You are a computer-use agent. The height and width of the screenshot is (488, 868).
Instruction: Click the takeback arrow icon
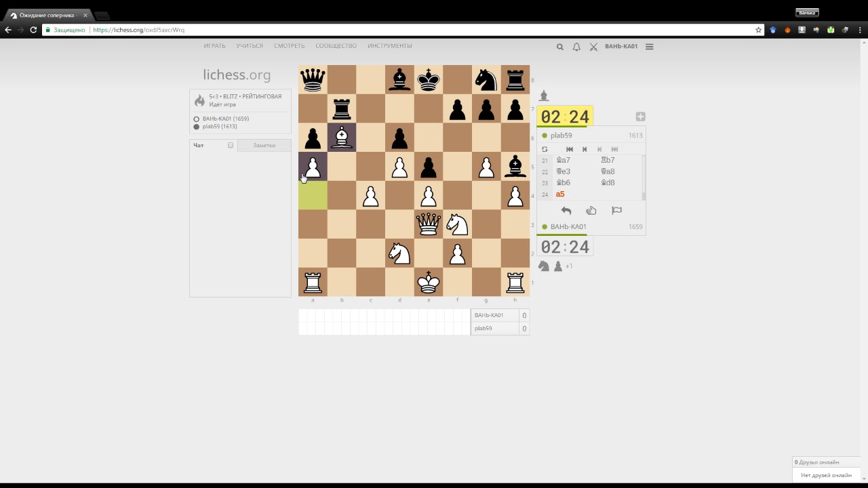566,211
